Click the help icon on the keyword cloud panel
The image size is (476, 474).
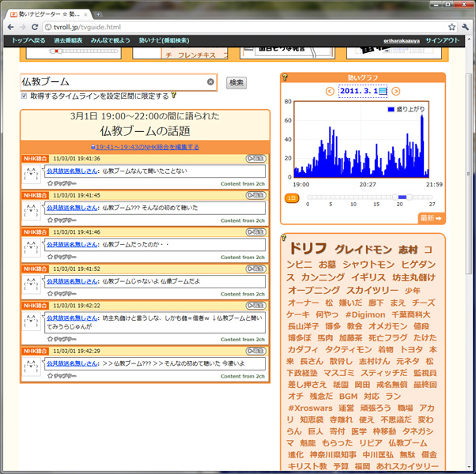point(284,238)
